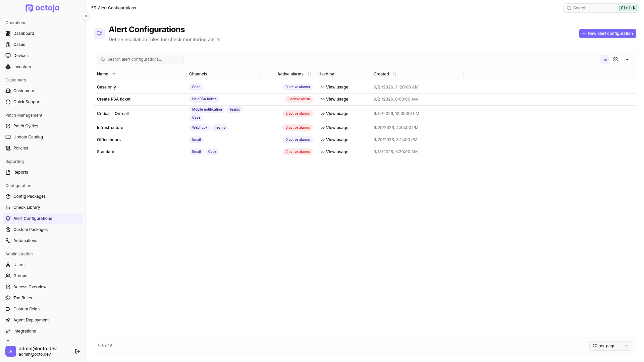The width and height of the screenshot is (644, 362).
Task: Sort by Channels column
Action: tap(202, 74)
